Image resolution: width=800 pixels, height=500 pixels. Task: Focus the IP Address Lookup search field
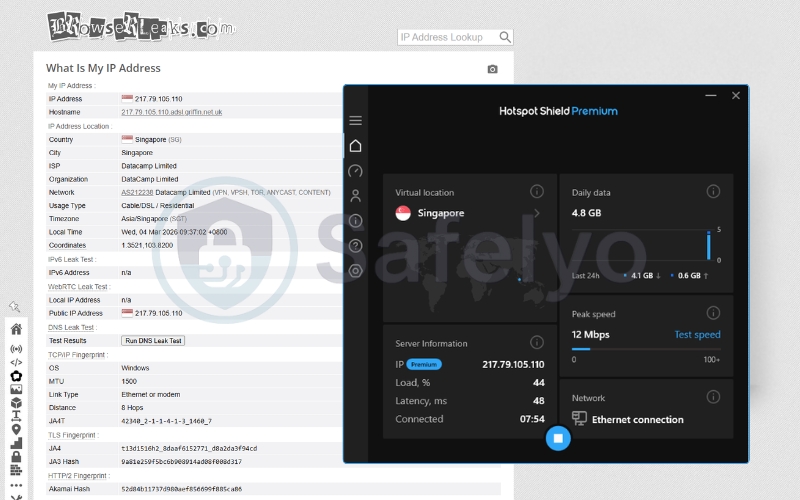point(448,37)
